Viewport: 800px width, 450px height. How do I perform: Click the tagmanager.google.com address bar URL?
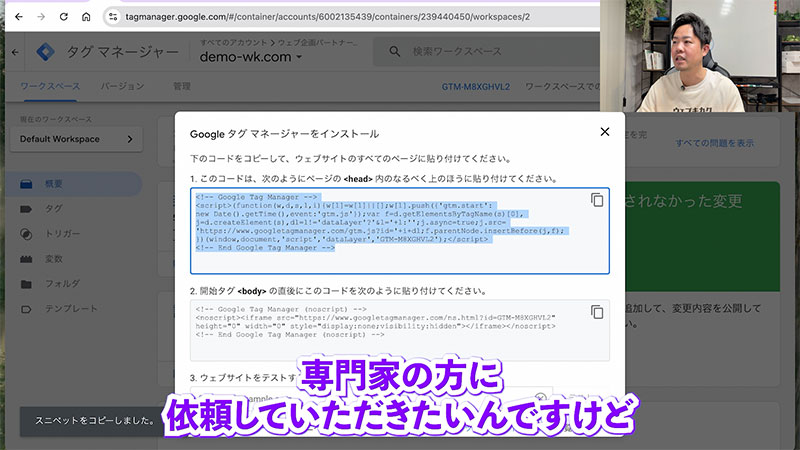(328, 17)
